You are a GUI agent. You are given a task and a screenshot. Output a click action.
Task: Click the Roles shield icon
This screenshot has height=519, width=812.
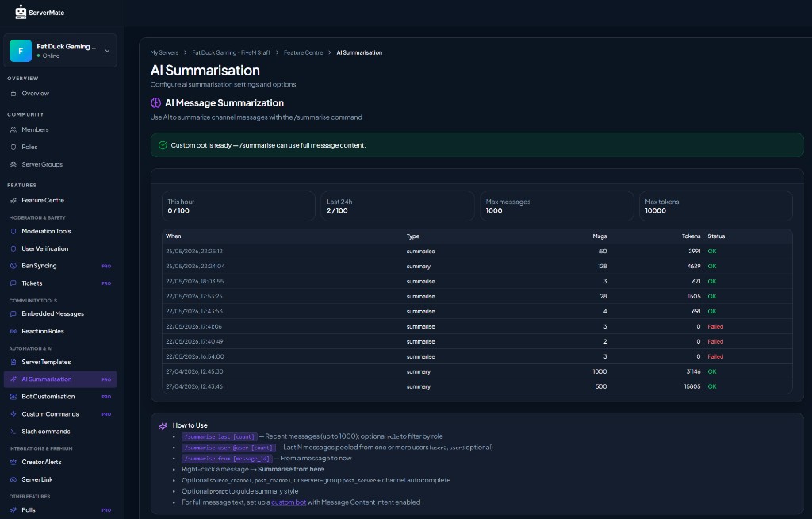(x=13, y=148)
